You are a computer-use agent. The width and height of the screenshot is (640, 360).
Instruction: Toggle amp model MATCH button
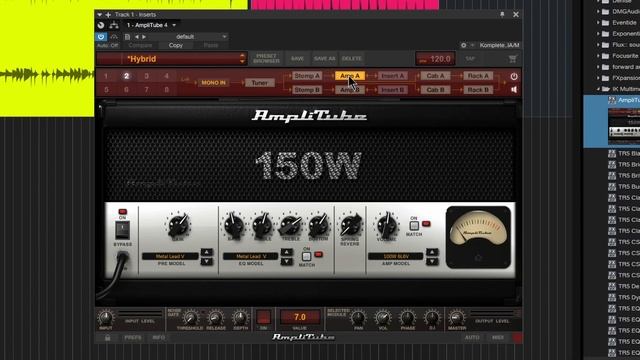(413, 225)
